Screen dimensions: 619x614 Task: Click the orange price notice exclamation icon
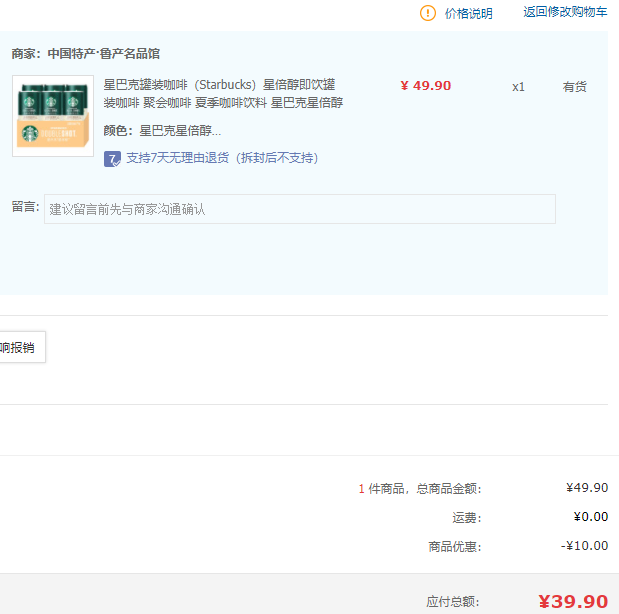tap(428, 13)
